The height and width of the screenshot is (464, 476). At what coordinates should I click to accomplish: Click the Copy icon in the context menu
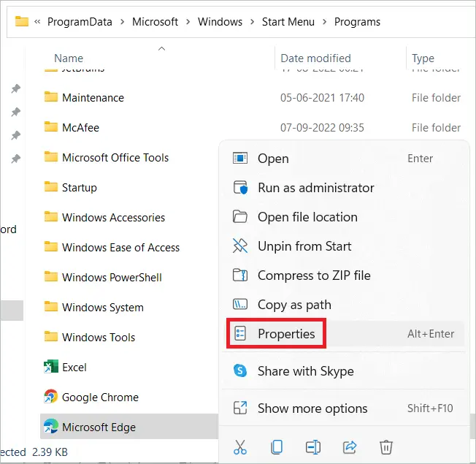(277, 447)
